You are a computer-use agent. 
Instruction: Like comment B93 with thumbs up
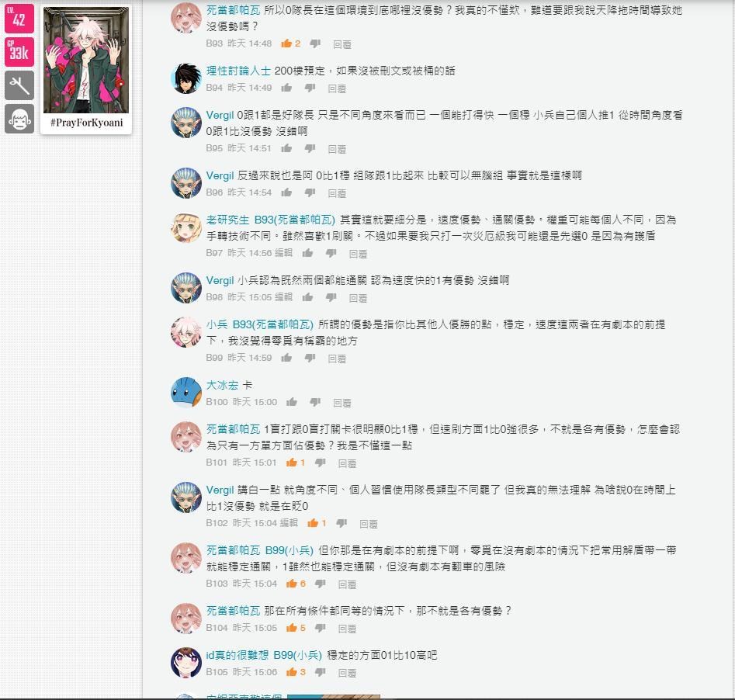coord(286,43)
